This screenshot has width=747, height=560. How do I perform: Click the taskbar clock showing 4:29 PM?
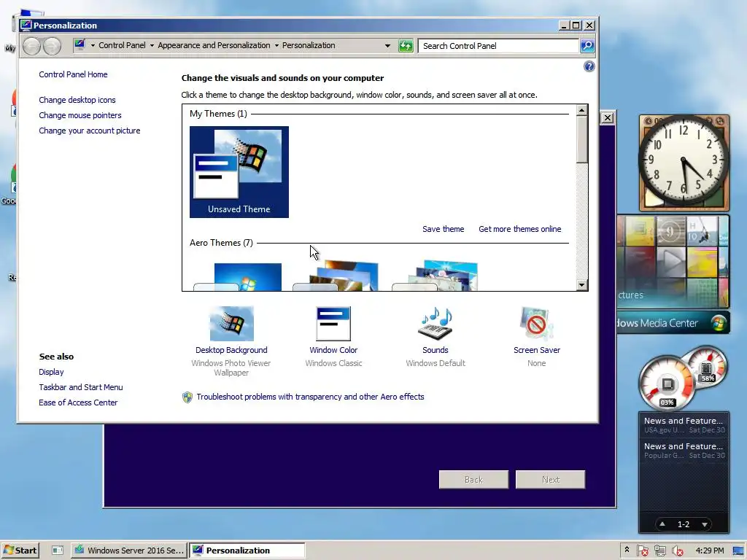click(709, 551)
